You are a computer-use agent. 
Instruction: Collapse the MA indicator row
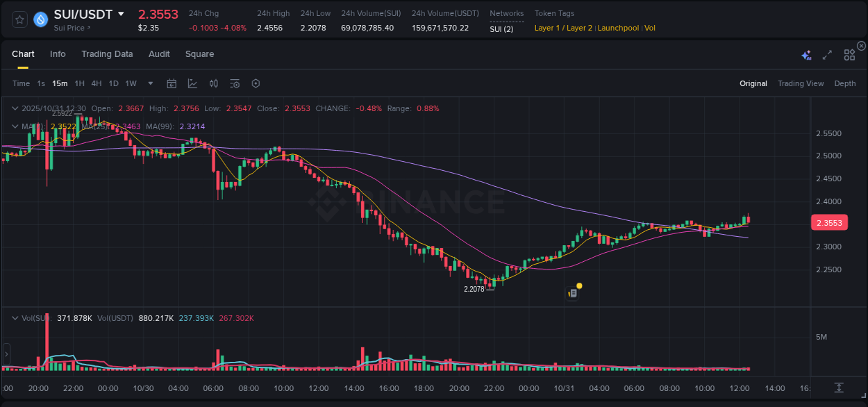[x=15, y=126]
